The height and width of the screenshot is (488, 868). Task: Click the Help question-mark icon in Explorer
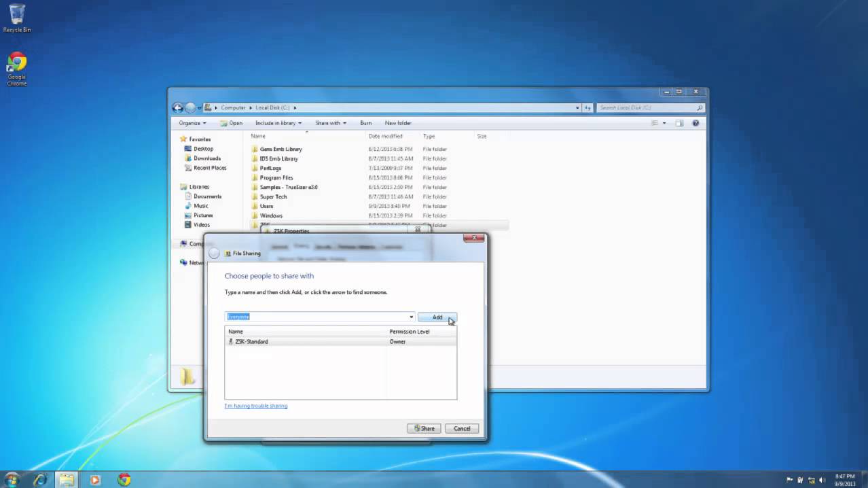coord(695,123)
